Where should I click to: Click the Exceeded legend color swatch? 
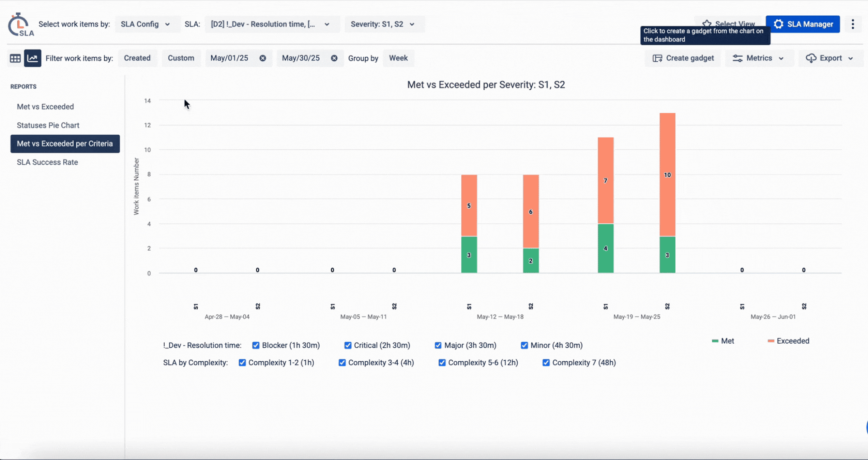tap(771, 341)
